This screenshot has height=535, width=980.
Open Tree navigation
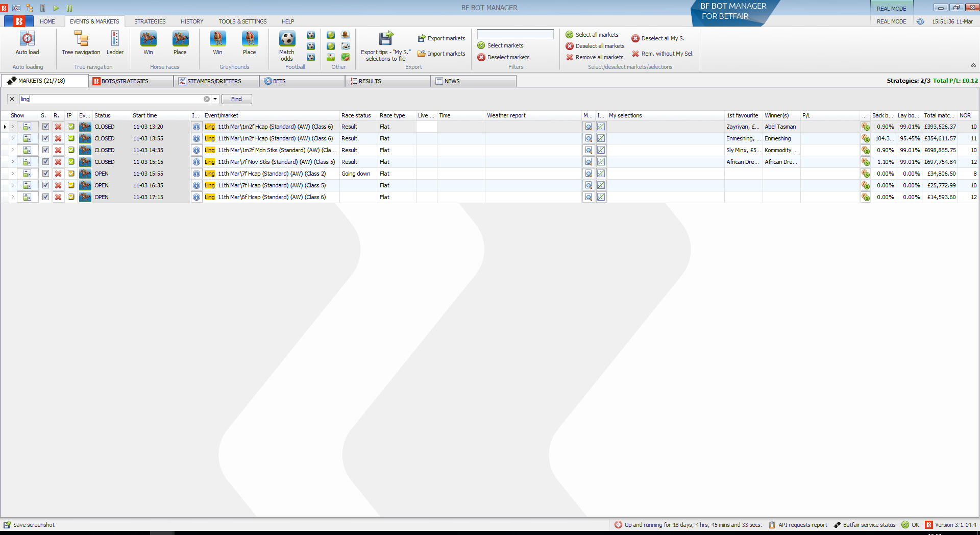pyautogui.click(x=81, y=43)
